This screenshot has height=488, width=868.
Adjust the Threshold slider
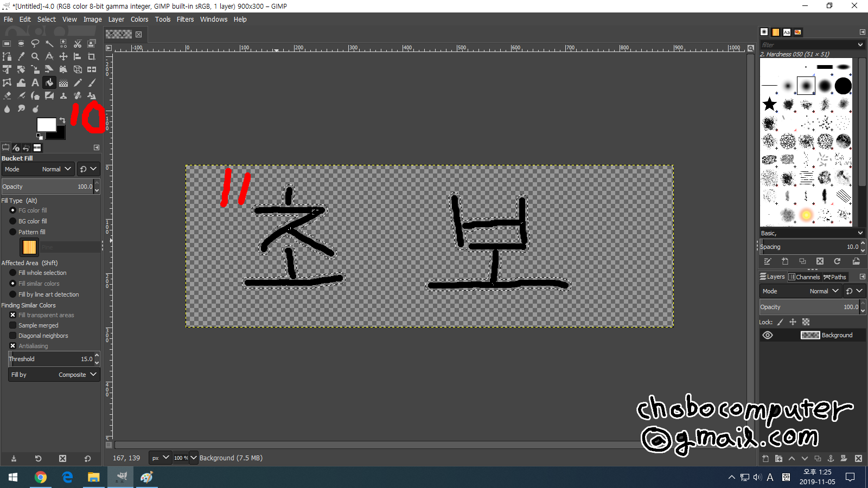[51, 359]
